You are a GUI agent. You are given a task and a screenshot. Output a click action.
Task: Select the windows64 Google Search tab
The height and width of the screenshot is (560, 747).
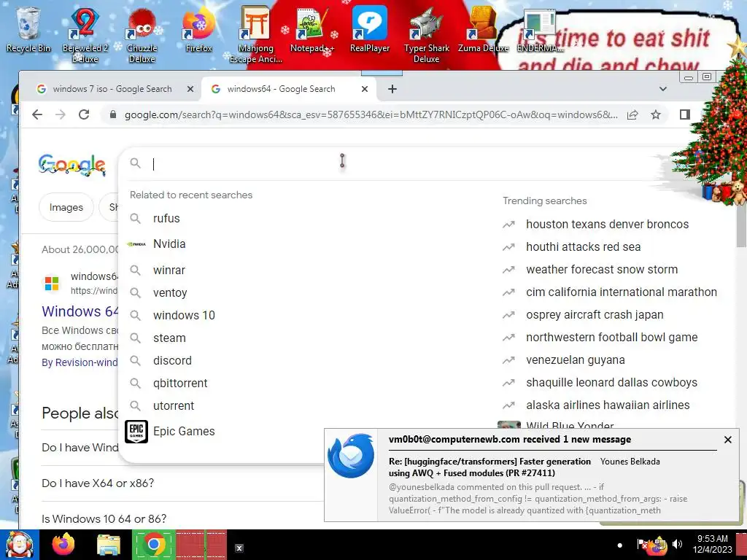[x=281, y=89]
